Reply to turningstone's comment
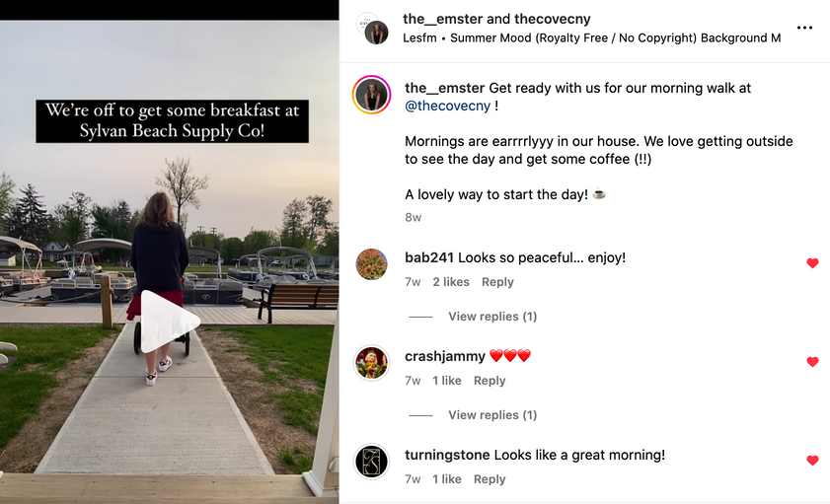Viewport: 830px width, 504px height. point(490,479)
